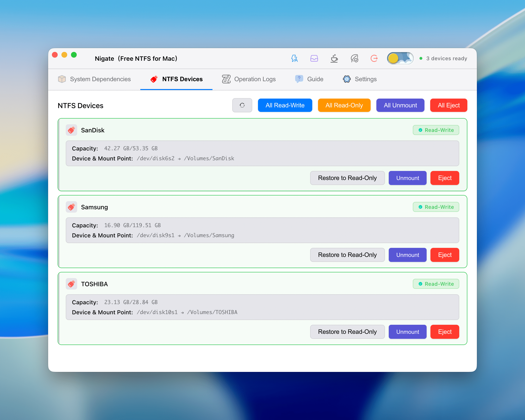Restore Samsung to Read-Only
Viewport: 525px width, 420px height.
[347, 255]
